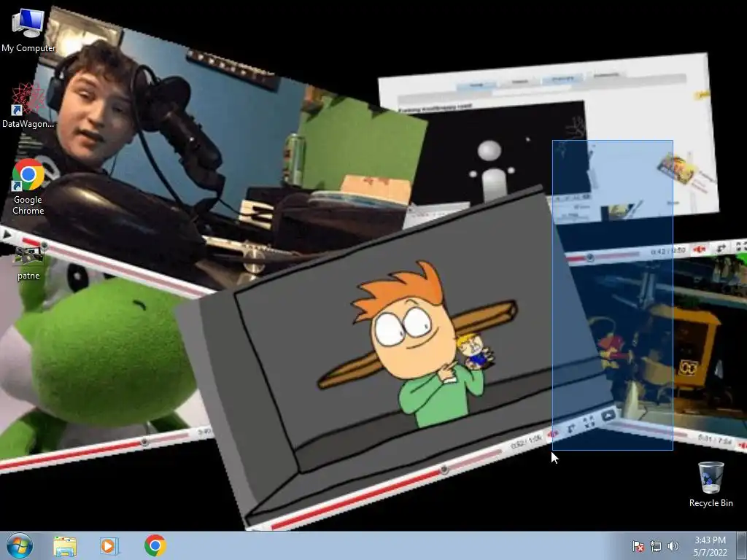Viewport: 747px width, 560px height.
Task: Mute the orange-haired cartoon video
Action: [x=553, y=434]
